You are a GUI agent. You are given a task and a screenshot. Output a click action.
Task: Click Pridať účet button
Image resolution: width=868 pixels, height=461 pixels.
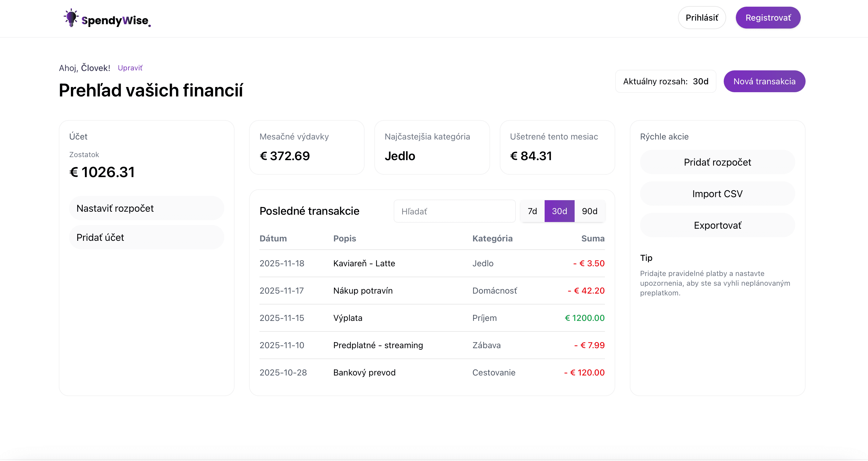pos(146,237)
